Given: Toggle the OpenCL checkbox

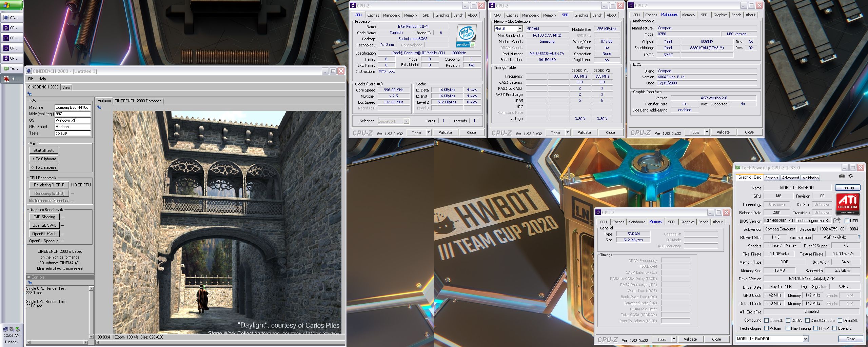Looking at the screenshot, I should (x=766, y=321).
